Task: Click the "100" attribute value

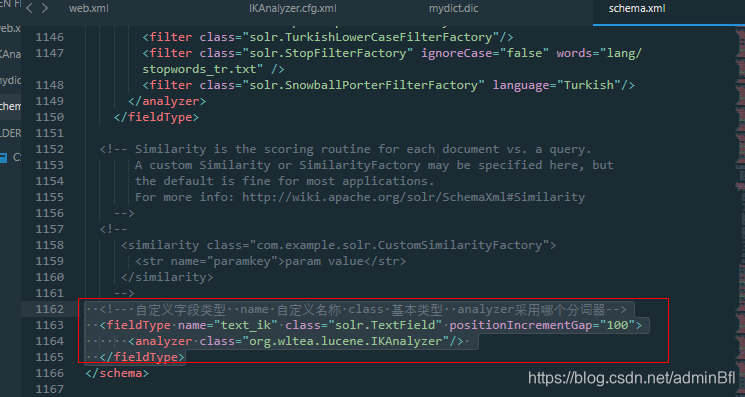Action: click(x=617, y=325)
